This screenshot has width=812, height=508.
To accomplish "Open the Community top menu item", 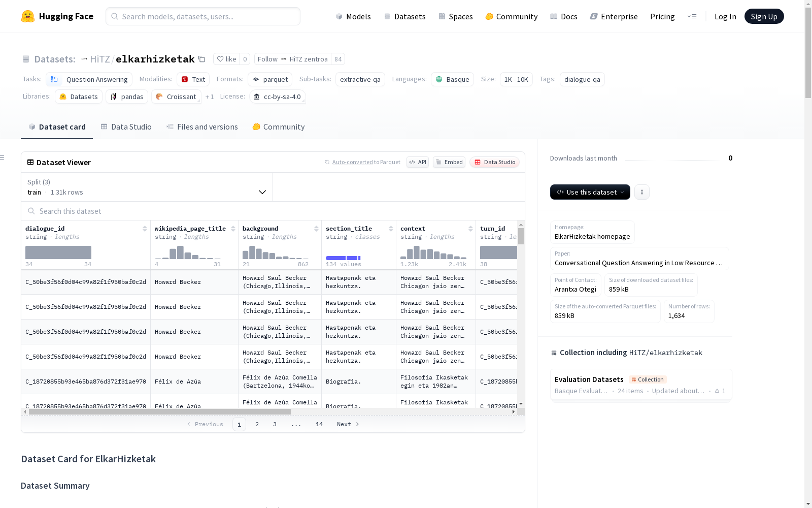I will [x=512, y=16].
